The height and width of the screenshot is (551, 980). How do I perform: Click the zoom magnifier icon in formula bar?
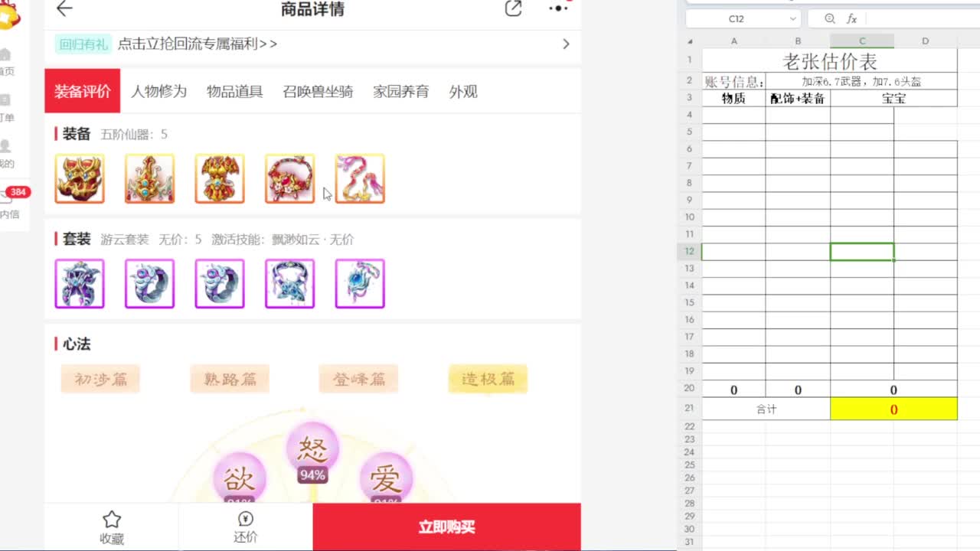click(x=830, y=18)
